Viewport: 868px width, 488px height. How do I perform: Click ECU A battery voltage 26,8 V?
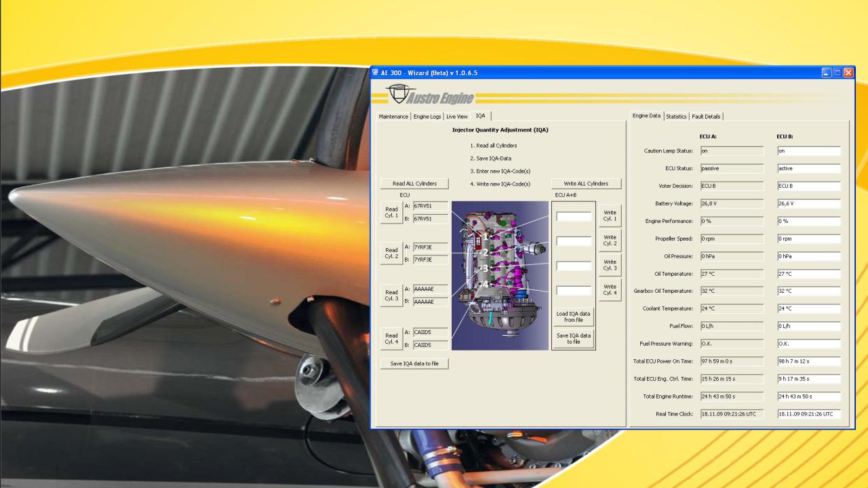pos(732,203)
